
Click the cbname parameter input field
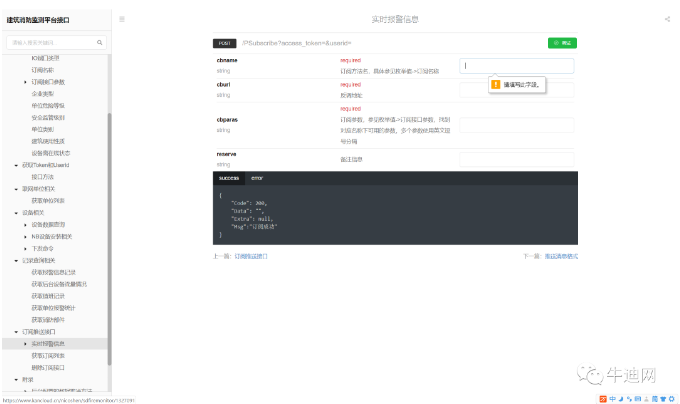(517, 66)
